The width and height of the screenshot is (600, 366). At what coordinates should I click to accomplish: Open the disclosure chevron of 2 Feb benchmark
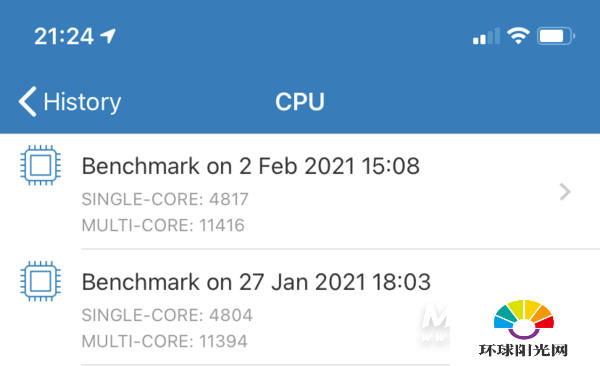[x=565, y=192]
